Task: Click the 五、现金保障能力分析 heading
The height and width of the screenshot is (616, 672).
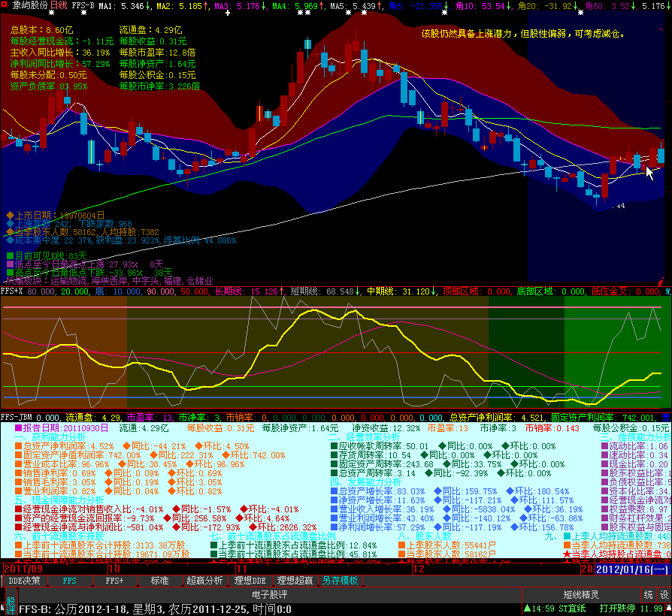Action: coord(59,500)
